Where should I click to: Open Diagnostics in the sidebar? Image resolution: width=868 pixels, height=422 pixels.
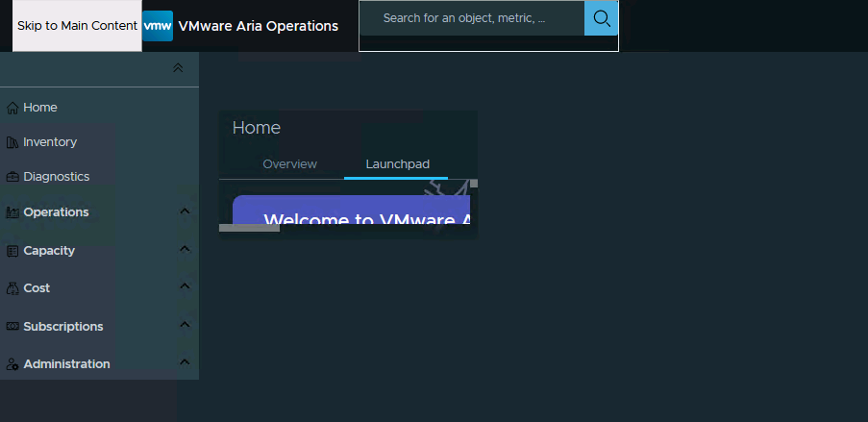coord(56,177)
